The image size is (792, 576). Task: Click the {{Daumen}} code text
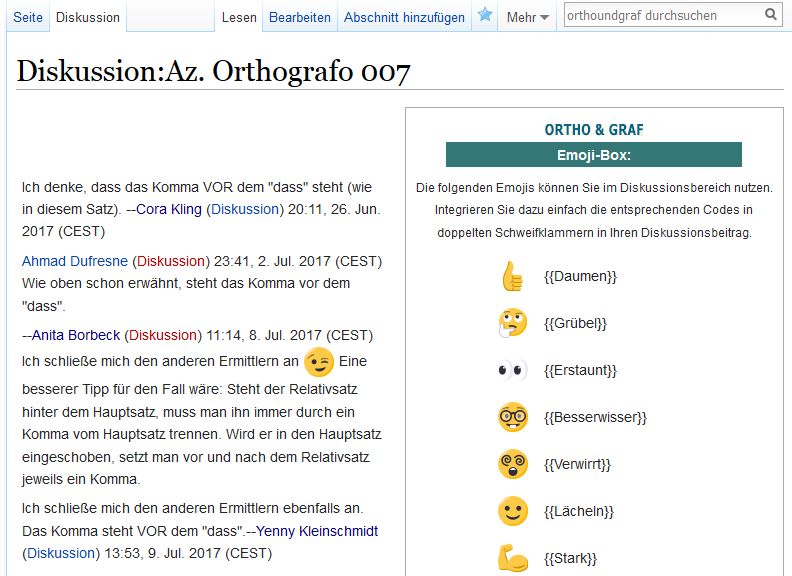[x=580, y=276]
